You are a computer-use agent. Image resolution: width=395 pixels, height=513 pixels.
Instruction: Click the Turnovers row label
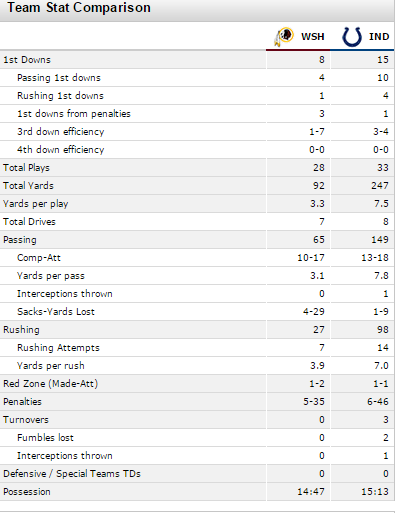tap(26, 420)
